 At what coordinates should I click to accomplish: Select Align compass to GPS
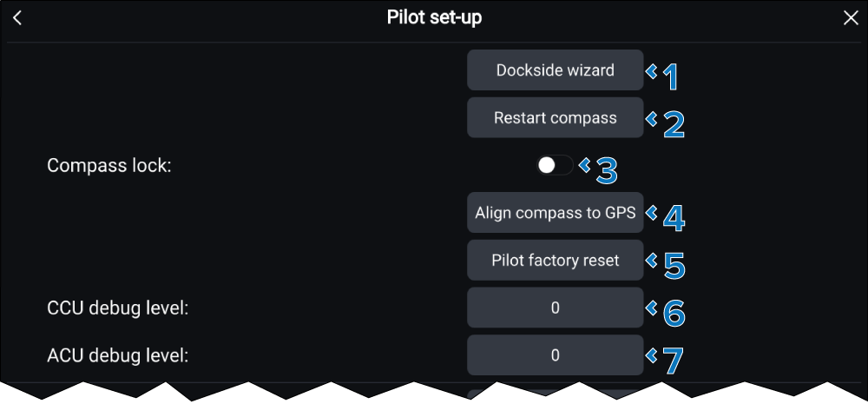tap(556, 213)
